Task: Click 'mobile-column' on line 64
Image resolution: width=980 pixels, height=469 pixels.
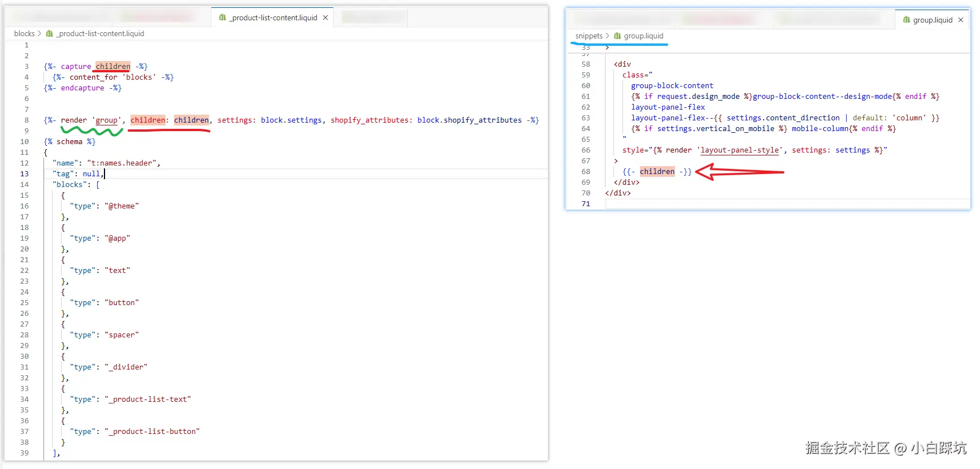Action: click(820, 128)
